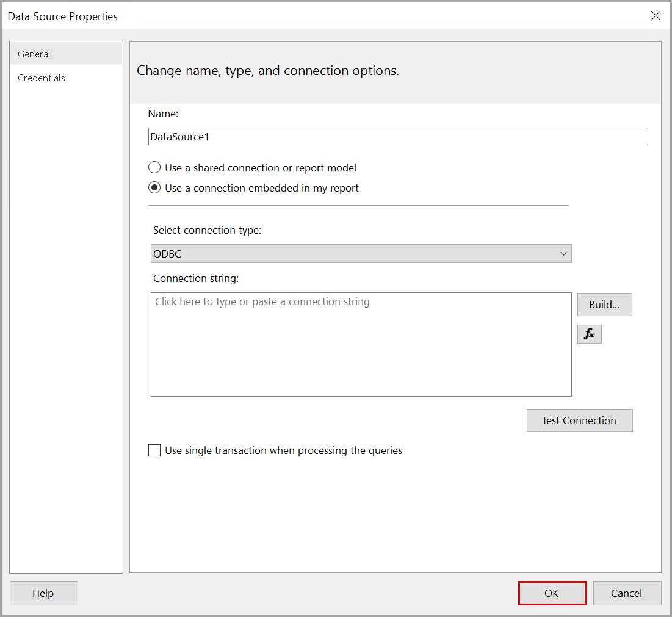The image size is (672, 617).
Task: Open Help for this dialog
Action: 43,593
